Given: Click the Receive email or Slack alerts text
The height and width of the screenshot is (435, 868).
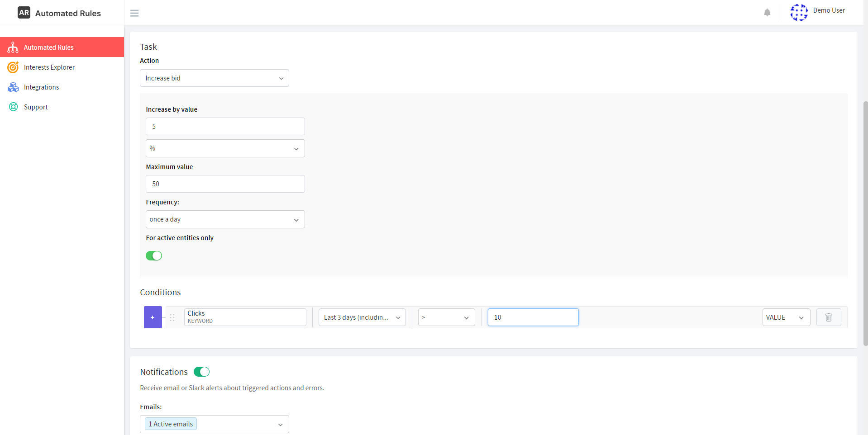Looking at the screenshot, I should pos(232,388).
